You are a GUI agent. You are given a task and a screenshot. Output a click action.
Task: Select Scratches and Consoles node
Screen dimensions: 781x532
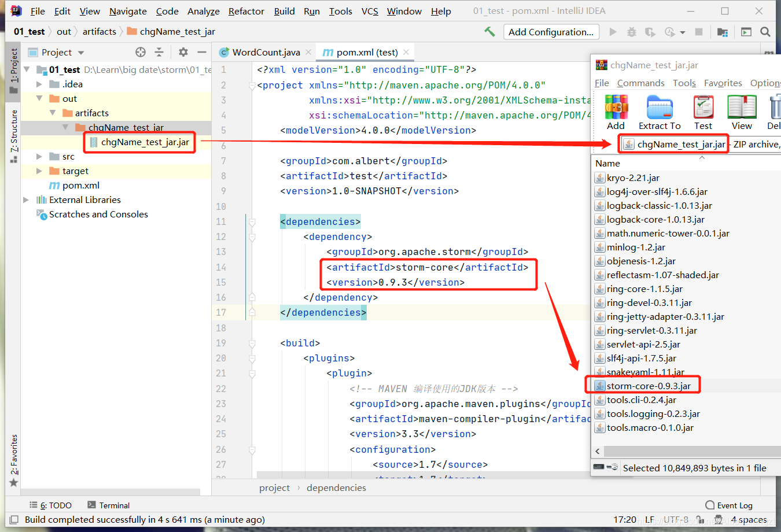click(92, 214)
